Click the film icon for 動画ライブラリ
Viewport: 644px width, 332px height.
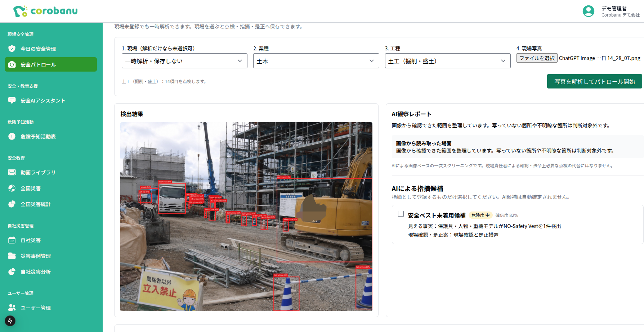[12, 173]
